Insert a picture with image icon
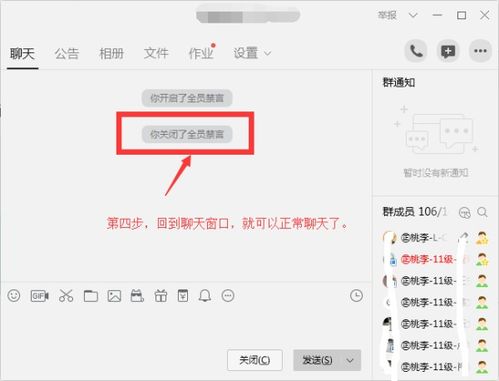 pos(114,296)
